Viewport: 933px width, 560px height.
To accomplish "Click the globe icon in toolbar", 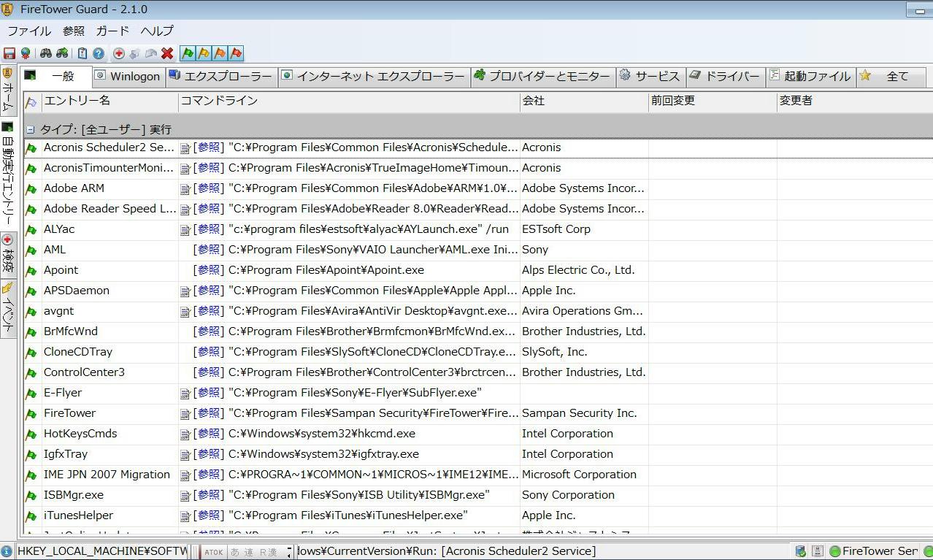I will [x=26, y=53].
